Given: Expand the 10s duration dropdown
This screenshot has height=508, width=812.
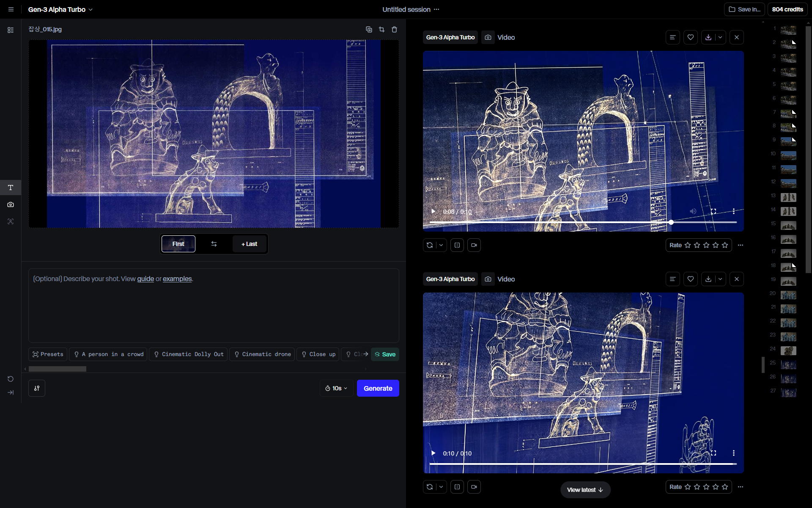Looking at the screenshot, I should click(x=336, y=388).
